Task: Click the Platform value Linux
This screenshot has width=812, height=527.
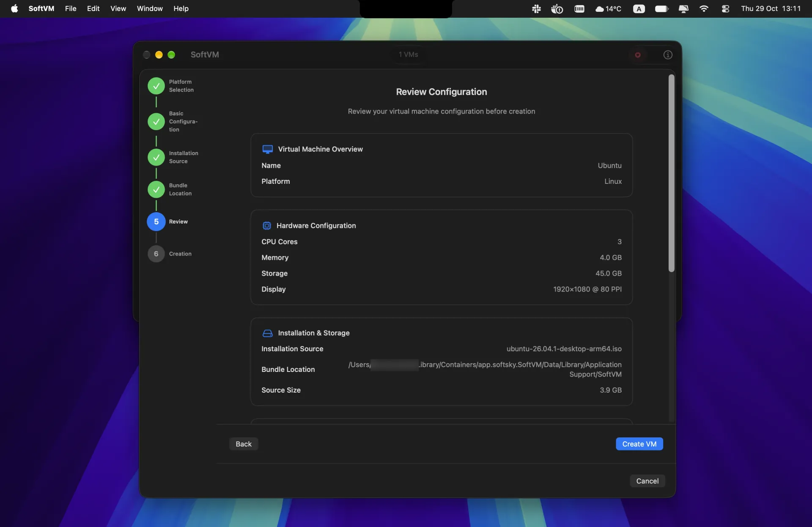Action: click(x=613, y=181)
